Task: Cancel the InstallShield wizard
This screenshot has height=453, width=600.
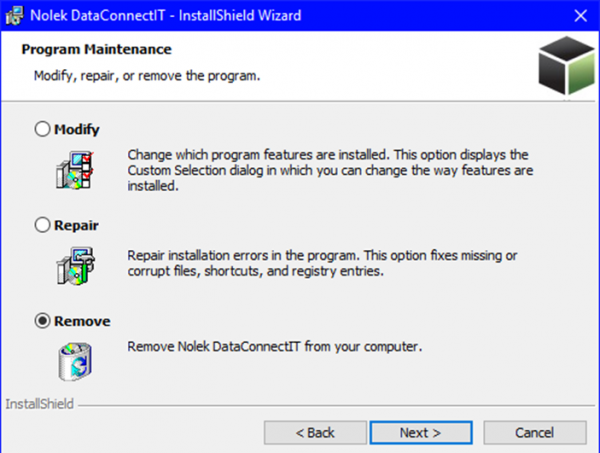Action: coord(535,433)
